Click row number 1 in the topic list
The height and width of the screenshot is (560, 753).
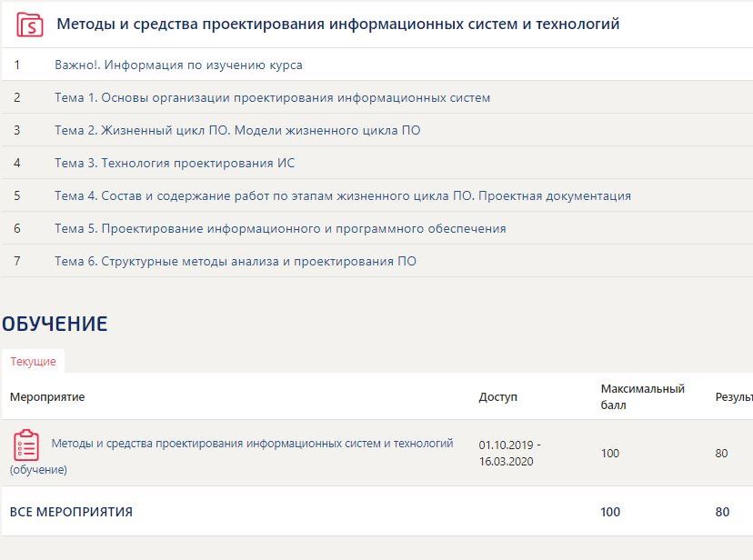coord(17,65)
